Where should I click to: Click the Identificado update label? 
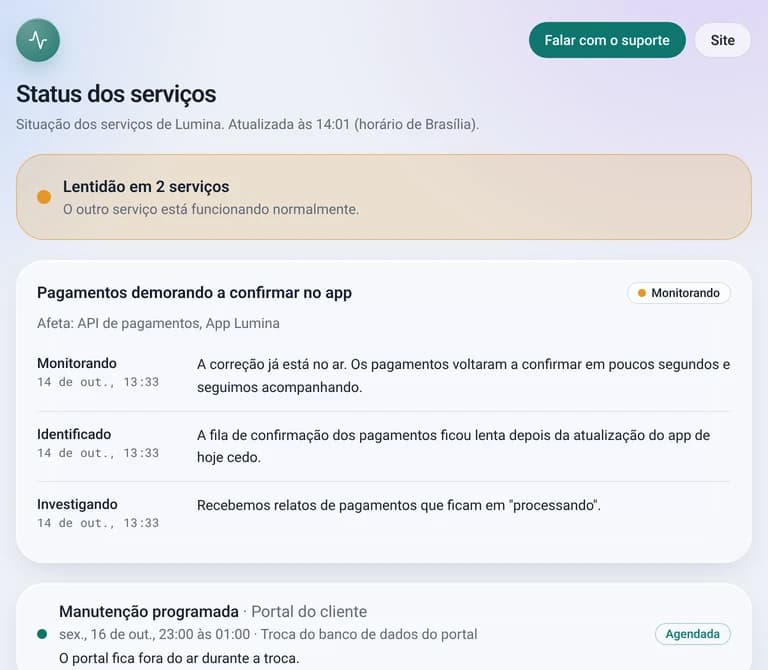pos(74,434)
